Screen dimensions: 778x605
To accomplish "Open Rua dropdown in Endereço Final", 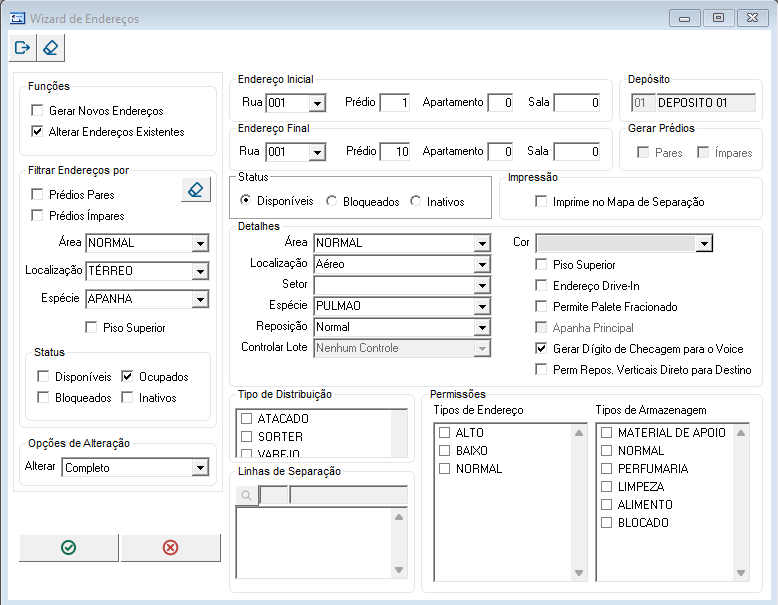I will pos(317,152).
